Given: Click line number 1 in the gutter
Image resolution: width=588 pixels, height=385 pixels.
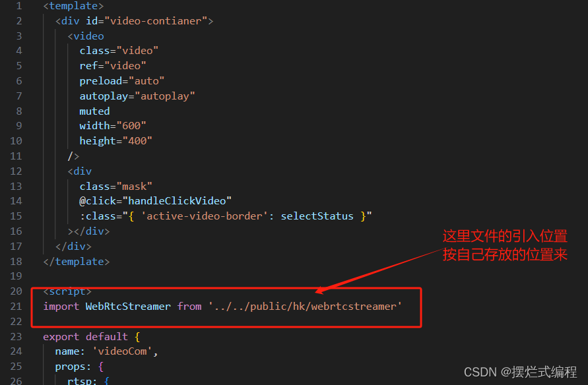Looking at the screenshot, I should point(18,6).
